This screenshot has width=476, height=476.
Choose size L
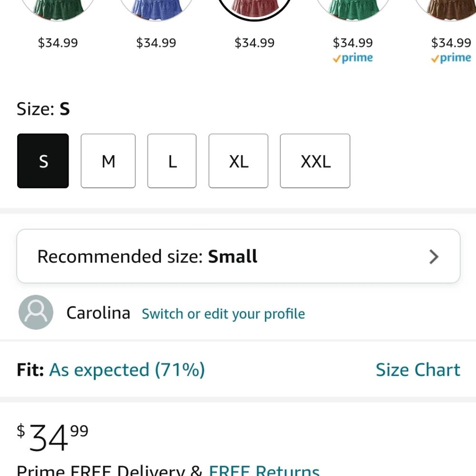pos(172,161)
